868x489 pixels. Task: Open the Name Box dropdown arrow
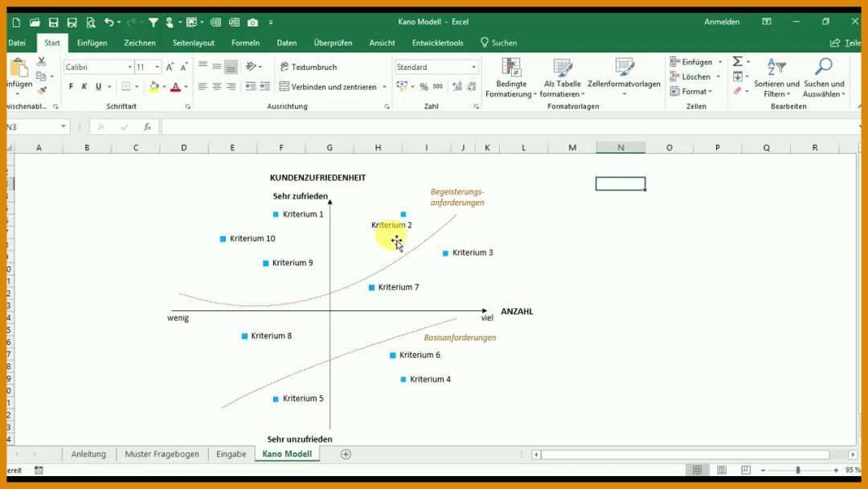coord(63,127)
